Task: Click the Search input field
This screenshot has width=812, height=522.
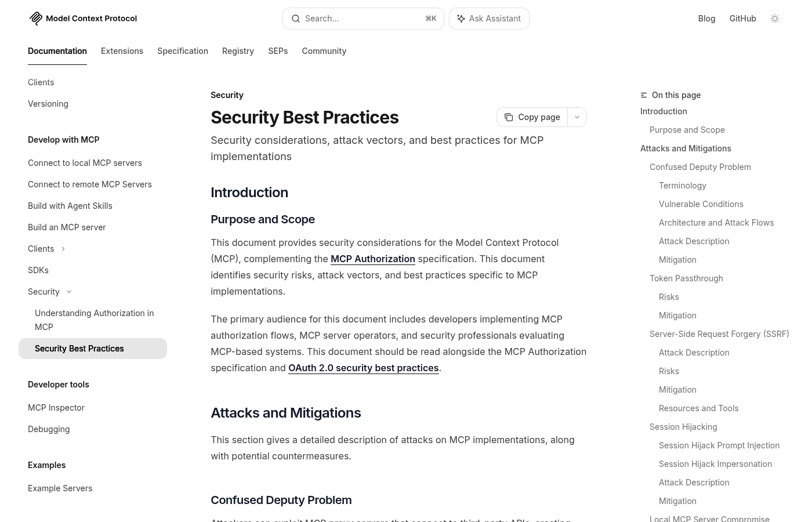Action: [363, 19]
